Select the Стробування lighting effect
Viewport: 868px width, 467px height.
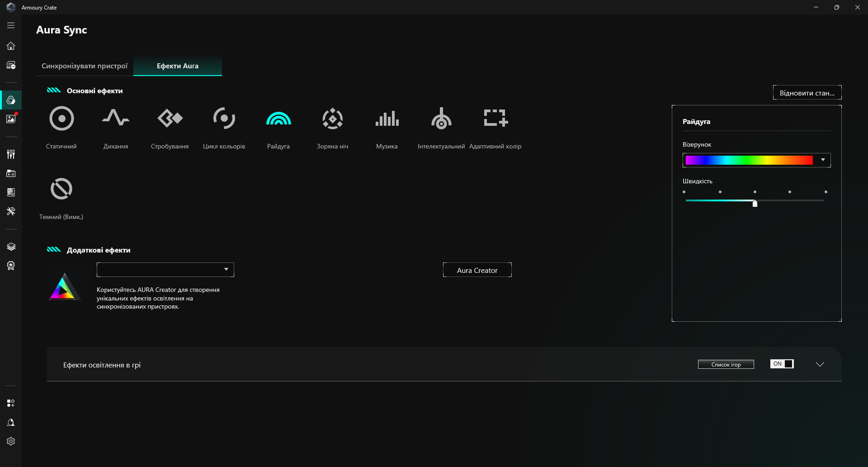click(x=170, y=128)
